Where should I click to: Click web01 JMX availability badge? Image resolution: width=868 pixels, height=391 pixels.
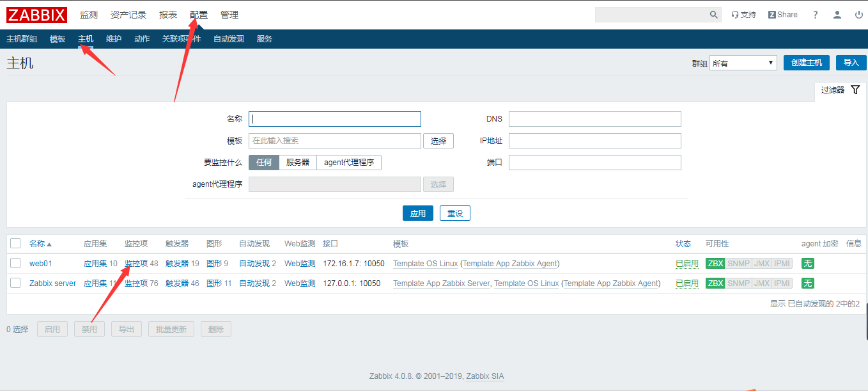point(761,264)
